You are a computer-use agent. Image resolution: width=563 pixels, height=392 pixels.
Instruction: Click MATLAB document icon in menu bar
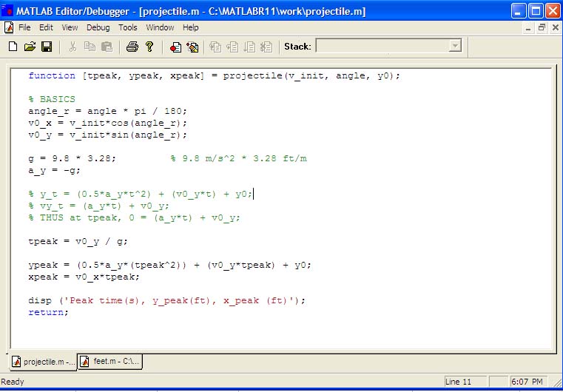coord(9,27)
